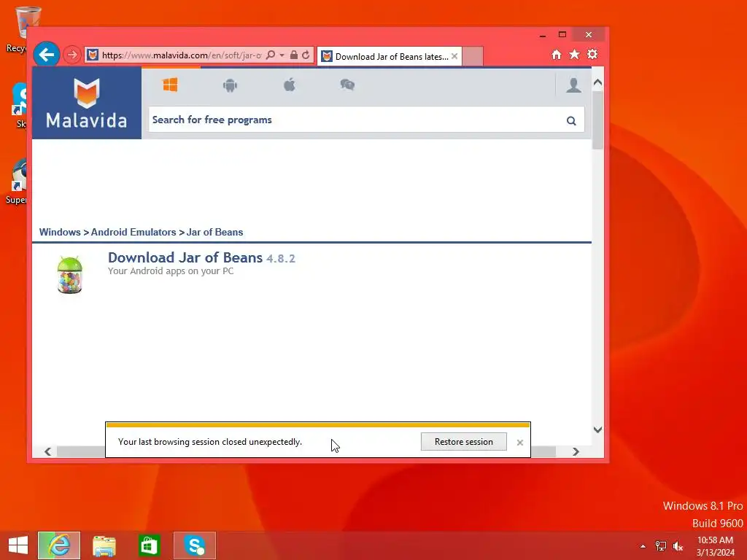Open the Tools gear icon

click(x=592, y=54)
